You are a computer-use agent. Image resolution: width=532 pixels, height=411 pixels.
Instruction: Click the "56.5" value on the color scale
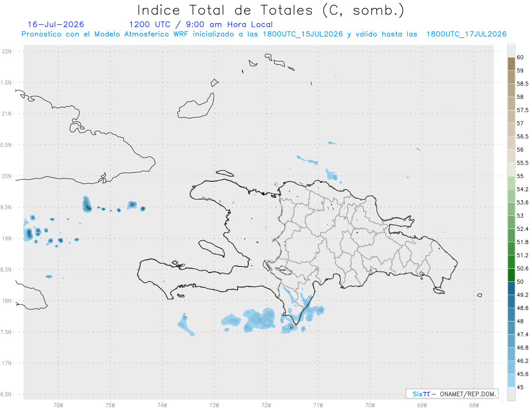click(523, 137)
